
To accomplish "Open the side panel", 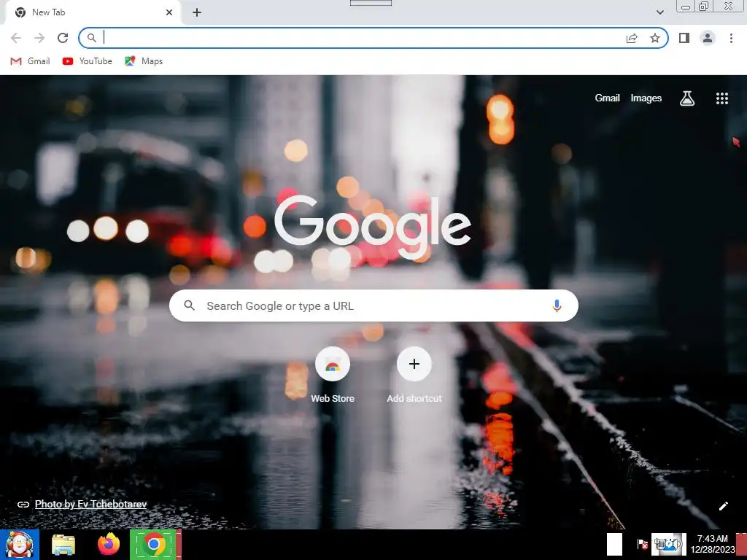I will (684, 38).
